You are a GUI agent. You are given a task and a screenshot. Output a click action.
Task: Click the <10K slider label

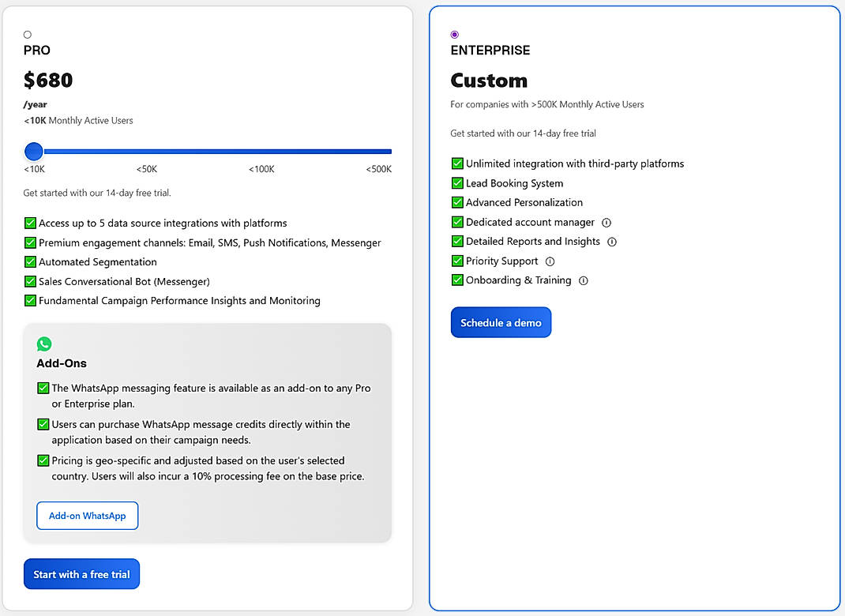coord(34,169)
